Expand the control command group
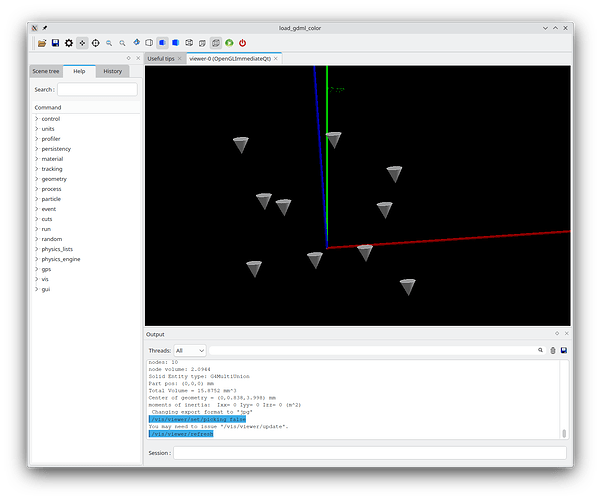 [x=37, y=118]
